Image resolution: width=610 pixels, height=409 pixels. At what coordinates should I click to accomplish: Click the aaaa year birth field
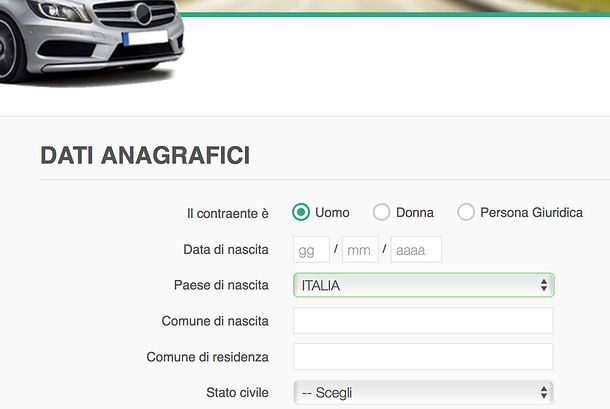[416, 249]
